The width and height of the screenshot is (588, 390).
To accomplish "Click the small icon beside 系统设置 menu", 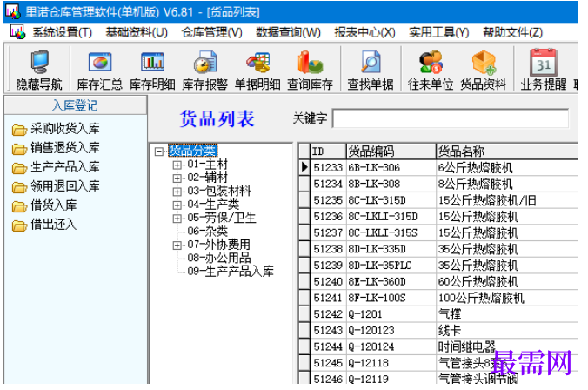I will [17, 32].
